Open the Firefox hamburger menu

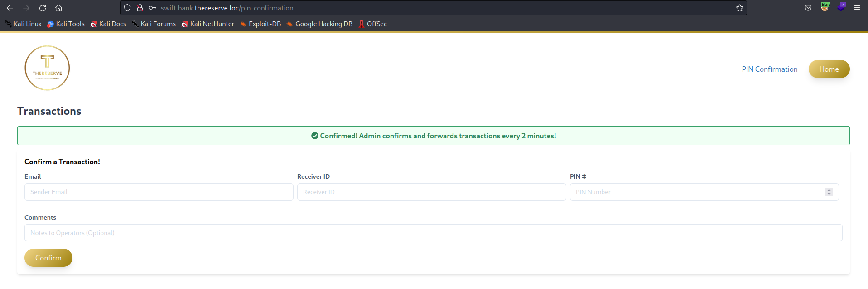click(x=857, y=8)
